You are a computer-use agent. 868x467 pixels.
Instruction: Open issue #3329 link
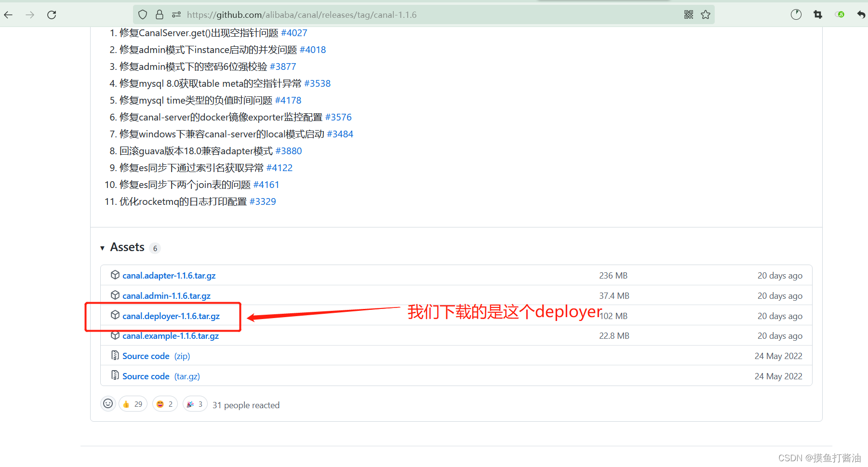pyautogui.click(x=263, y=201)
